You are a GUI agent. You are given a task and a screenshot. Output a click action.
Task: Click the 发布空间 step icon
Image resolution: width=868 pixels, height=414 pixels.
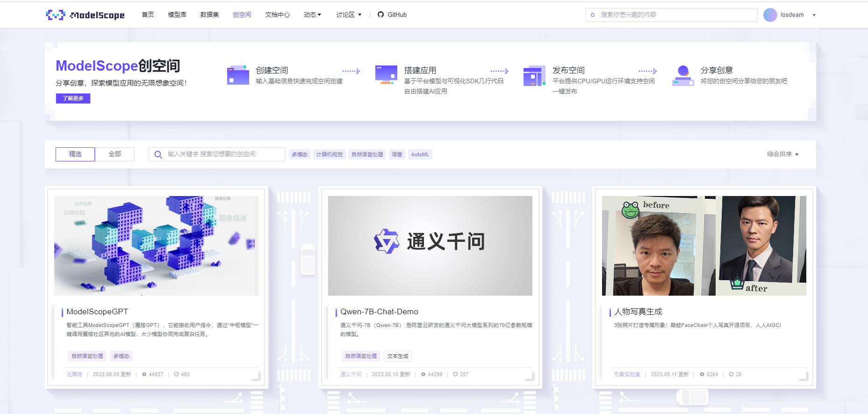(534, 76)
